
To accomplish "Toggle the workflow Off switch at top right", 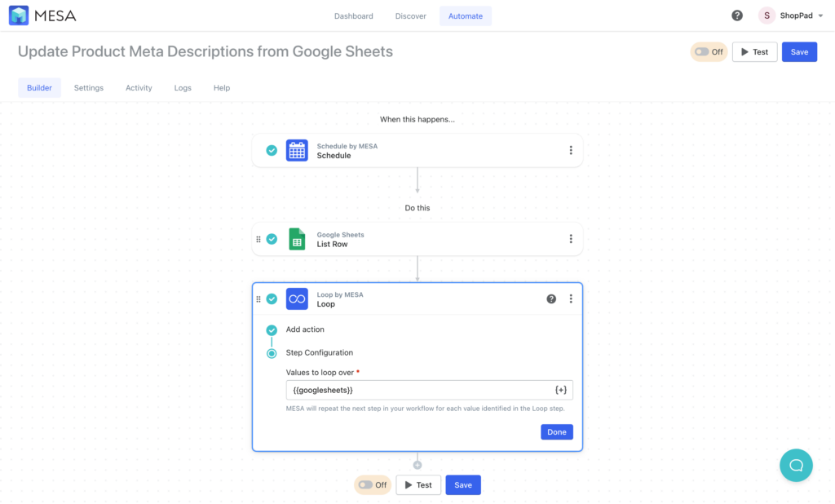I will 708,51.
